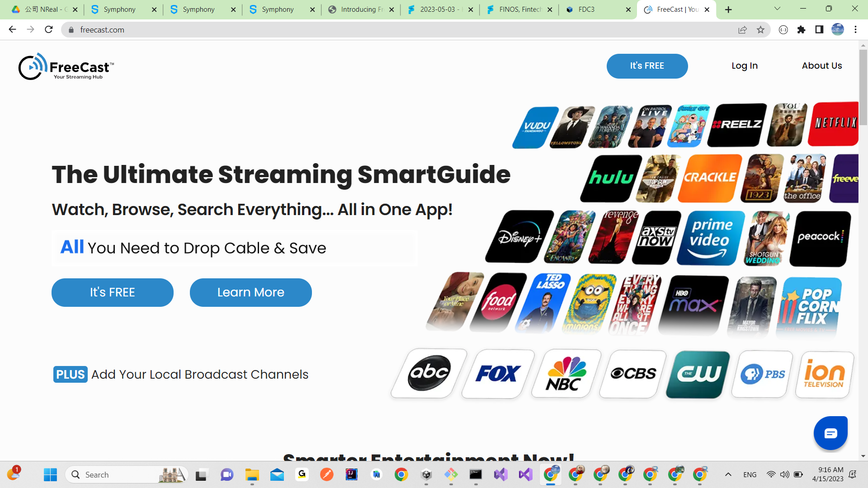
Task: Switch to the FDC3 tab
Action: [588, 9]
